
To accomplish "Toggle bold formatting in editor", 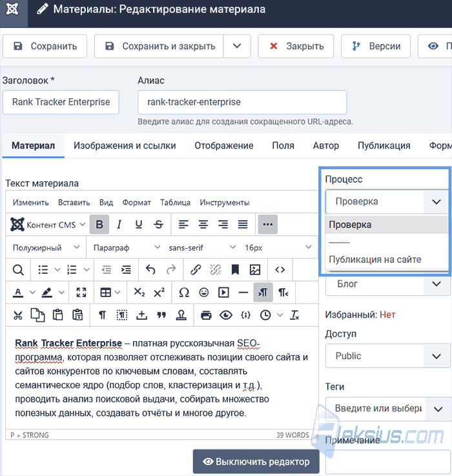I will pyautogui.click(x=99, y=224).
